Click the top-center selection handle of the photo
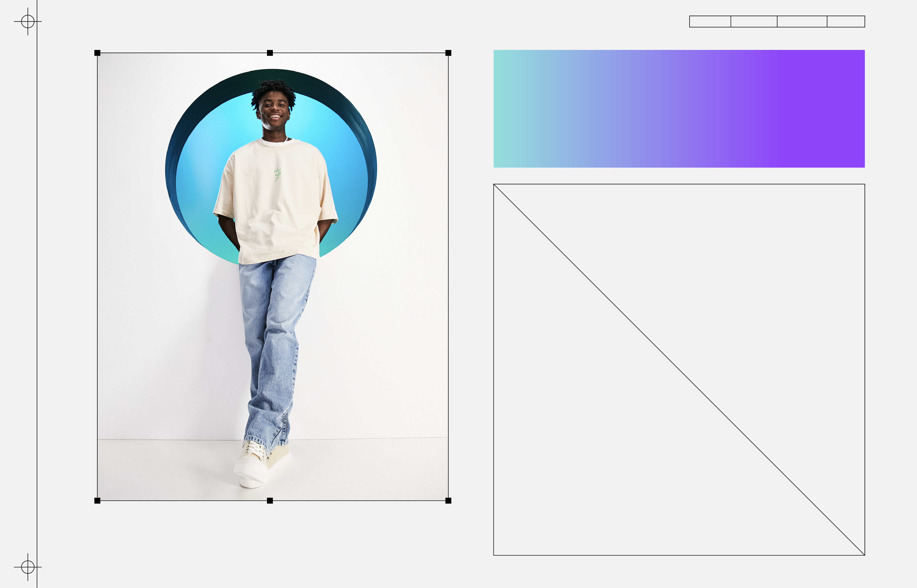The image size is (917, 588). point(270,53)
